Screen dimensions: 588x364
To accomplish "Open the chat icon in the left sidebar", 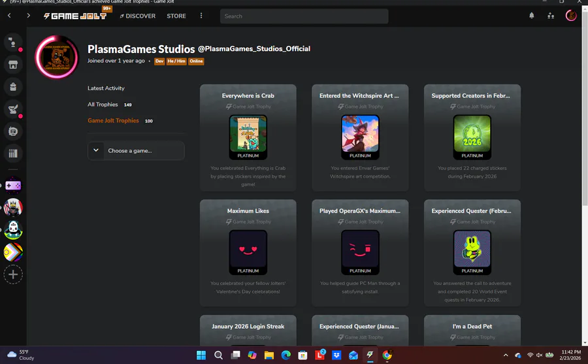I will (x=13, y=42).
